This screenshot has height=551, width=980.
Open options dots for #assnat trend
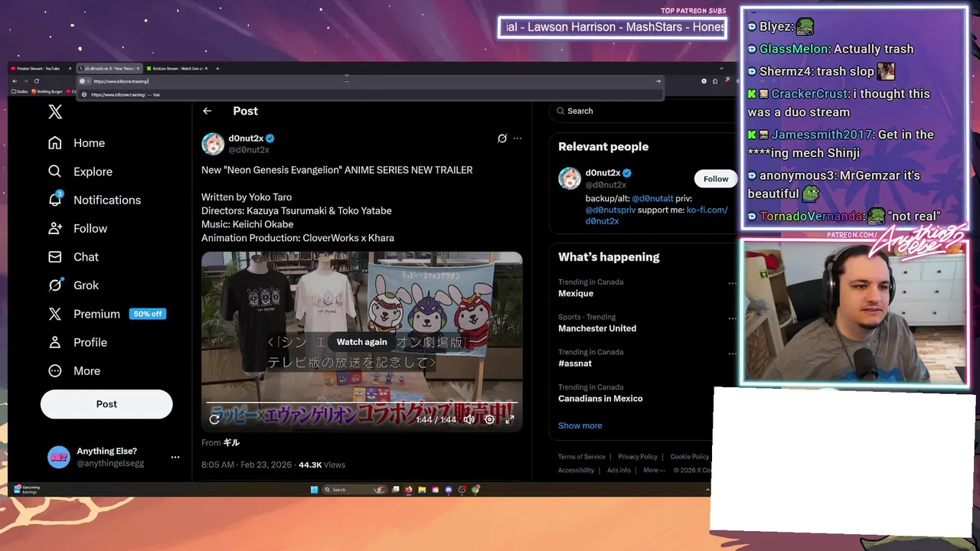[x=732, y=354]
